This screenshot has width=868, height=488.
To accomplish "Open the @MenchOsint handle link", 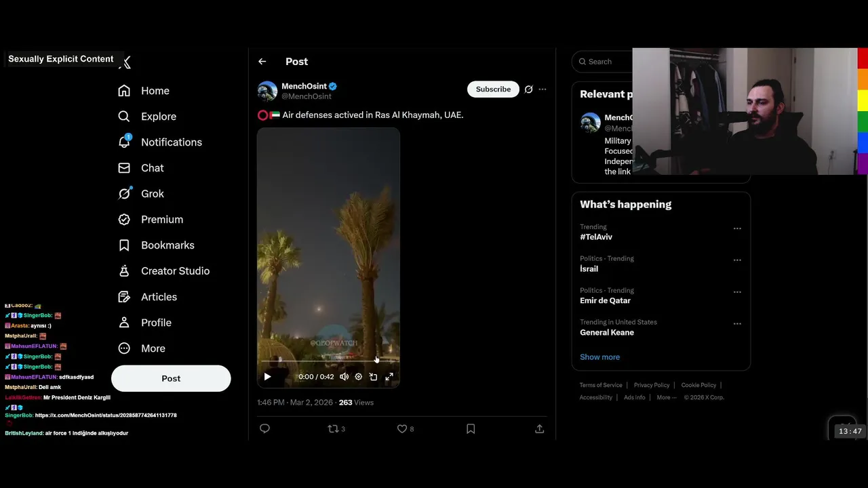I will [x=307, y=96].
